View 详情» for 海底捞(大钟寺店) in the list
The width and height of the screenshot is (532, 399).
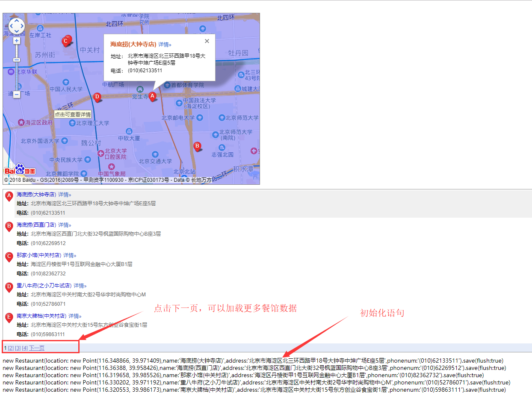(65, 195)
